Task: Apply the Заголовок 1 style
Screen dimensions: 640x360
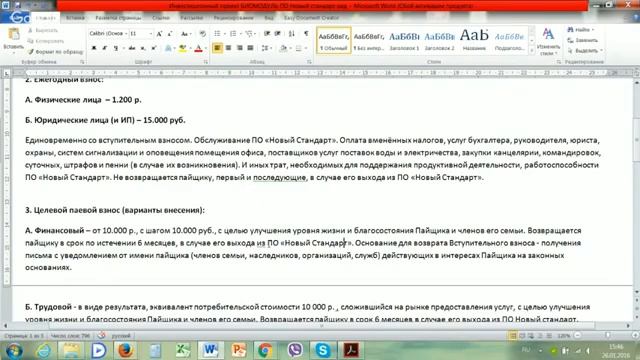Action: pos(404,40)
